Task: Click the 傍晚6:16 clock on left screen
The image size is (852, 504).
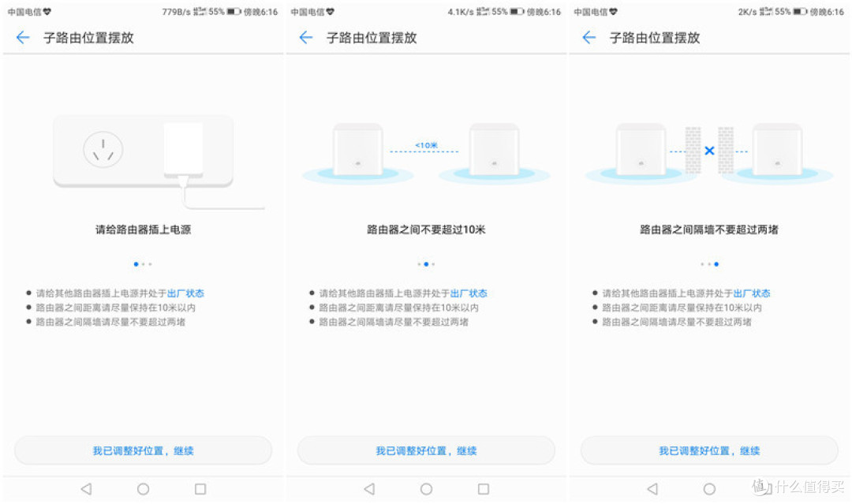Action: 260,11
